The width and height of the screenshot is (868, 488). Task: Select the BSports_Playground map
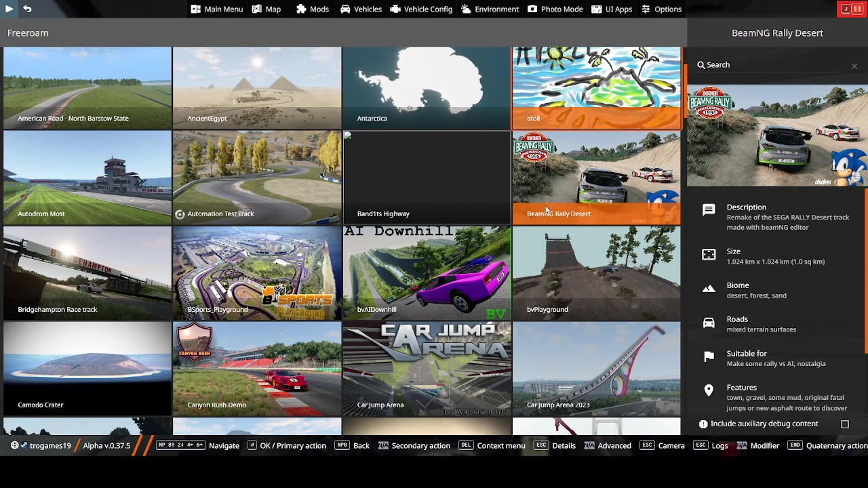pos(257,273)
